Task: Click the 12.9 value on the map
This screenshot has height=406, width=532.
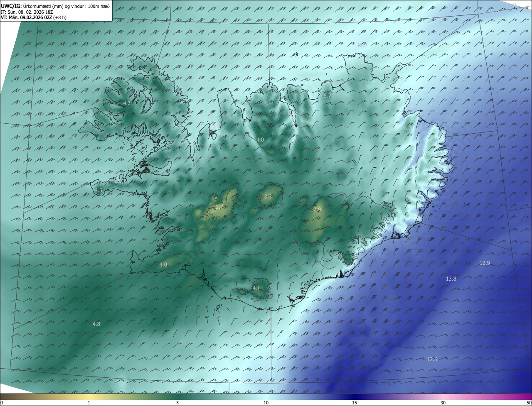Action: [x=485, y=263]
